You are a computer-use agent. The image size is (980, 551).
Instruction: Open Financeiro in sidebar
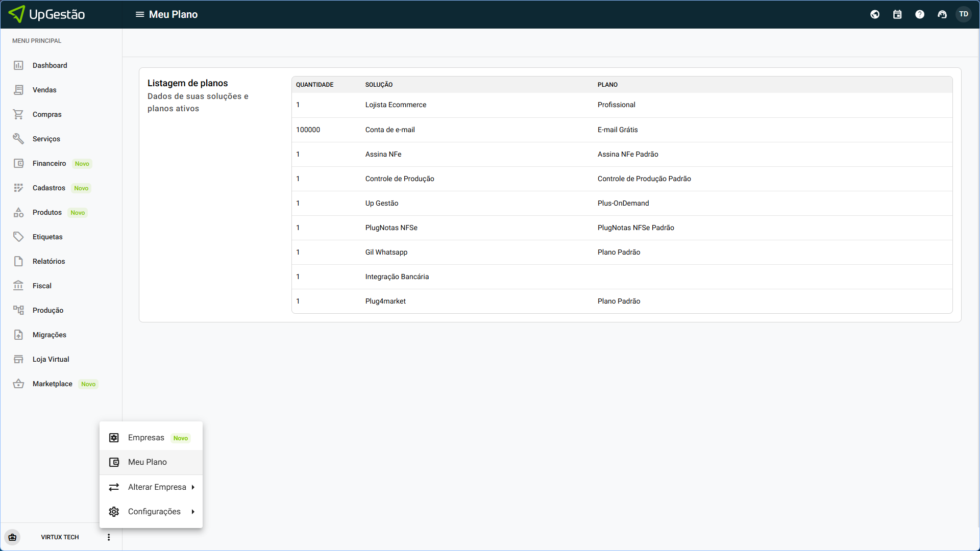49,163
